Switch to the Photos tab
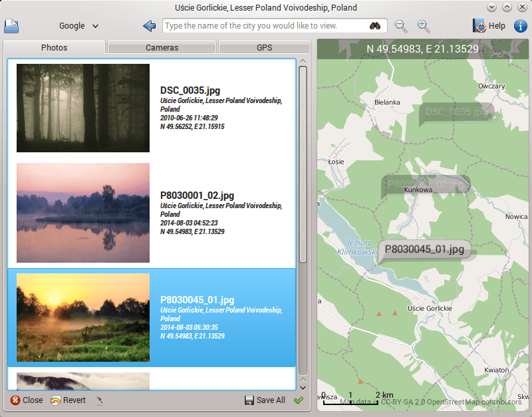 click(x=55, y=47)
